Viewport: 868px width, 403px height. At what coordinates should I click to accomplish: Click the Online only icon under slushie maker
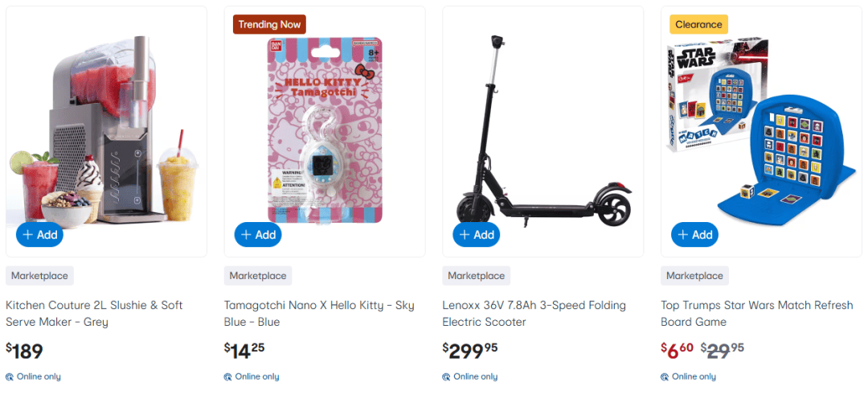click(x=10, y=376)
